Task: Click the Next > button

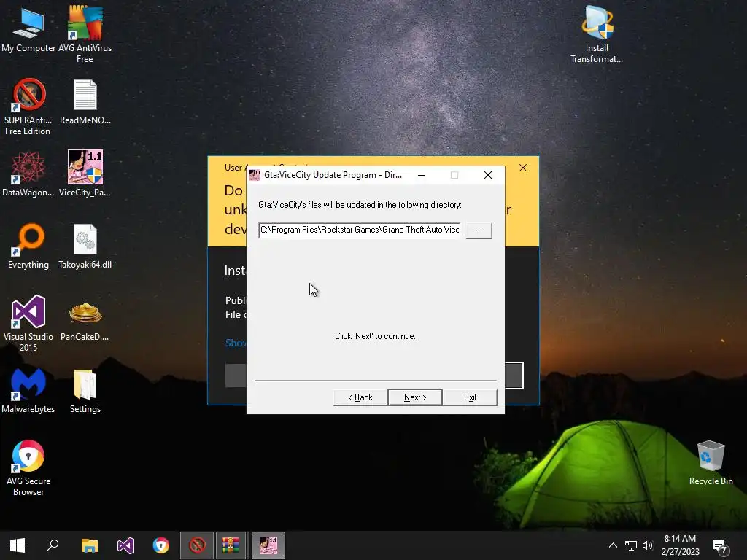Action: [415, 397]
